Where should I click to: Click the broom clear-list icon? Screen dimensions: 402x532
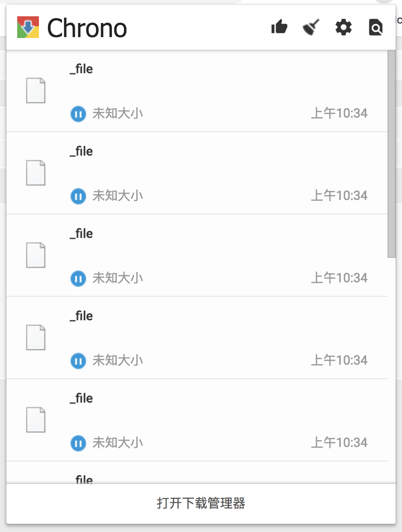(x=311, y=28)
